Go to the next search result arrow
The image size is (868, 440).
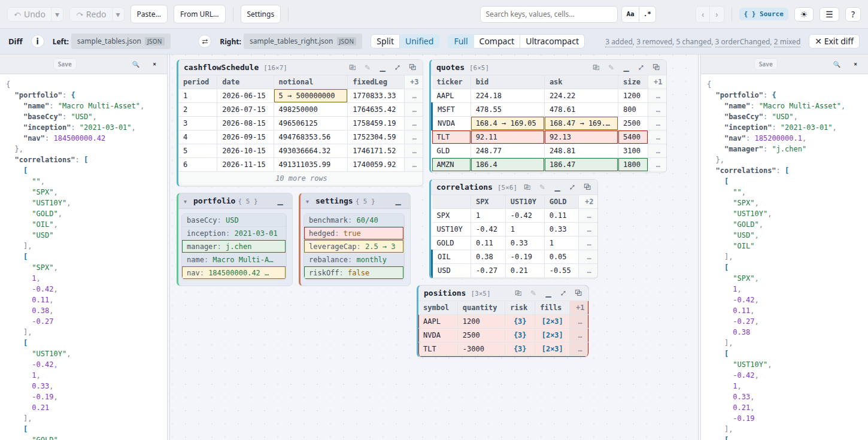(717, 14)
